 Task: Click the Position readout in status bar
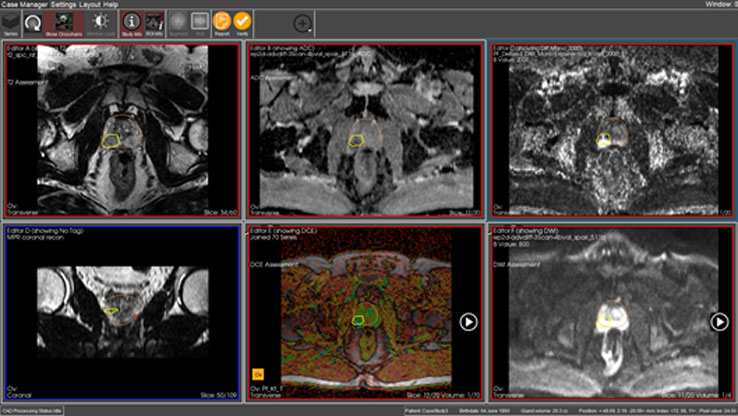point(657,411)
